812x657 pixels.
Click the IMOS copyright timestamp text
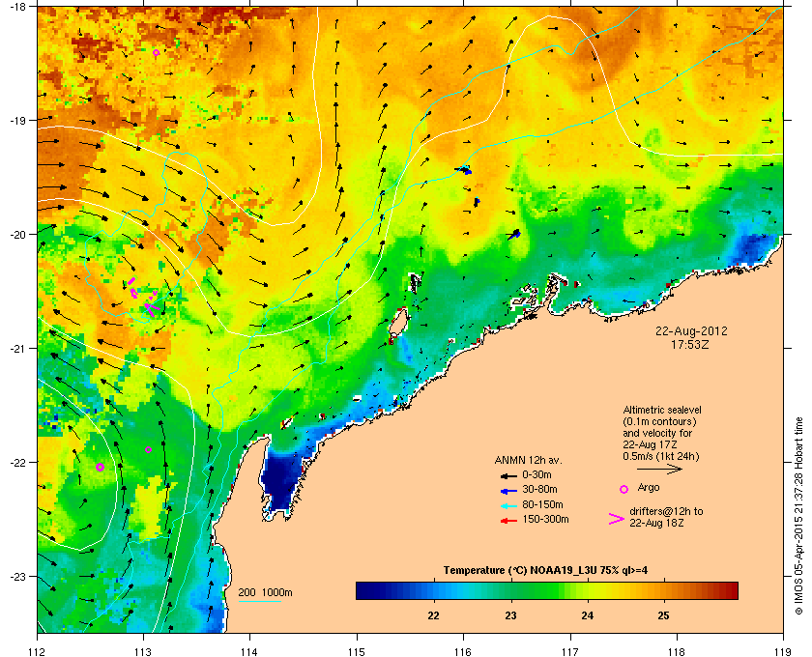(x=798, y=515)
